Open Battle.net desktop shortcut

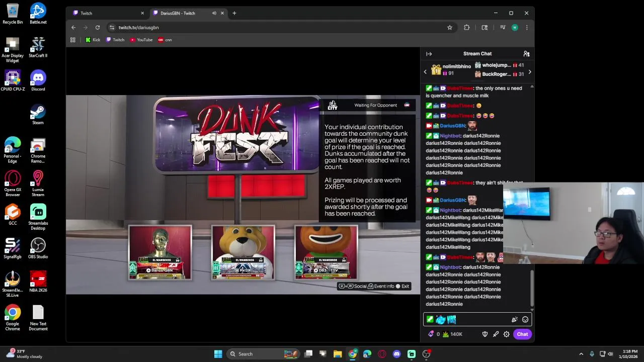click(38, 14)
